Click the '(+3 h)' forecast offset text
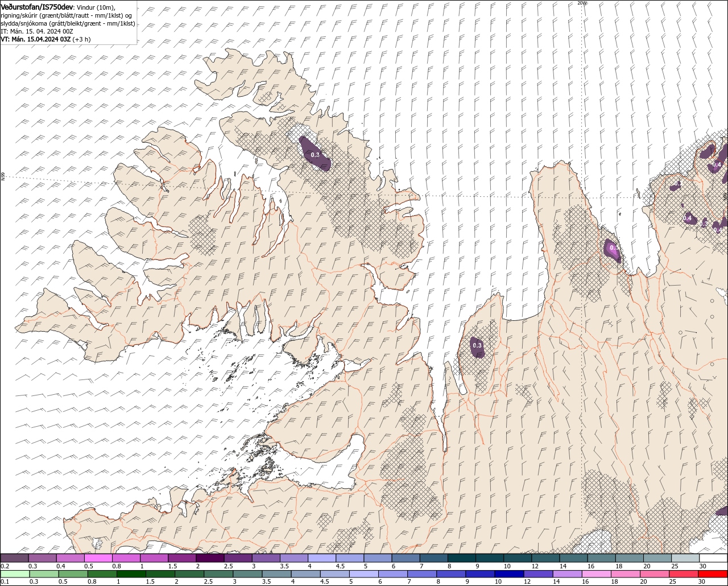Screen dimensions: 728x586 (x=82, y=39)
